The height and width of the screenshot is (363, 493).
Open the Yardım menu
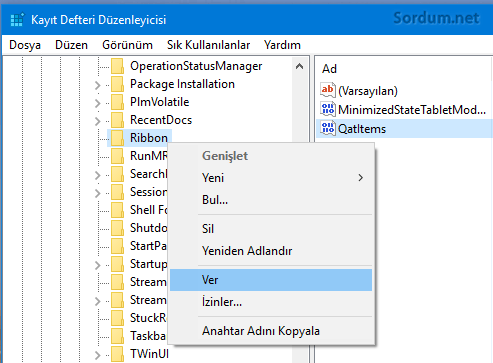[x=282, y=45]
